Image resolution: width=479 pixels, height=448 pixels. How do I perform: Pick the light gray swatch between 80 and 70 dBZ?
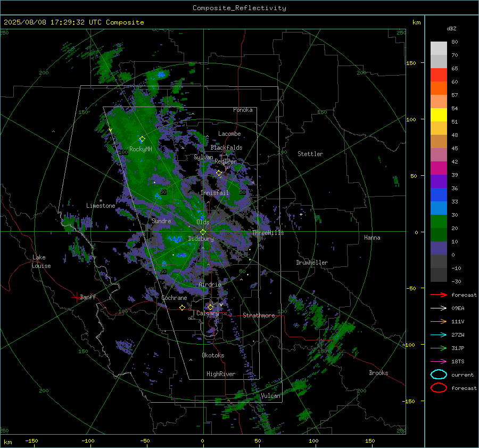(x=439, y=48)
